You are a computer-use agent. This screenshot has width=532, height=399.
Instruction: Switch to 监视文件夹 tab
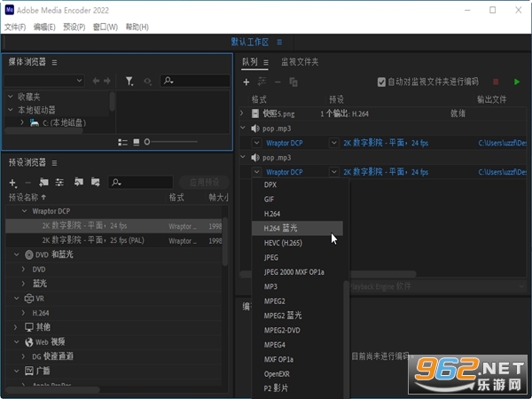click(x=300, y=62)
